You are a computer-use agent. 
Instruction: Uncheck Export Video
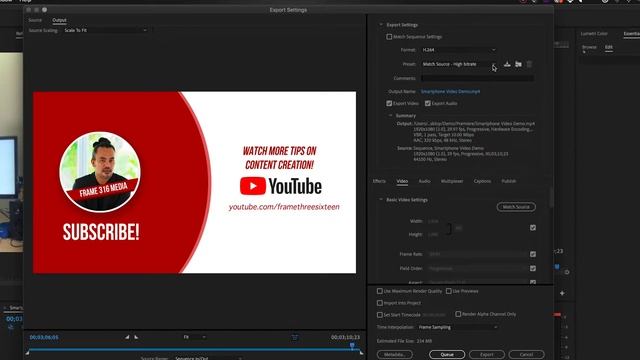(389, 103)
